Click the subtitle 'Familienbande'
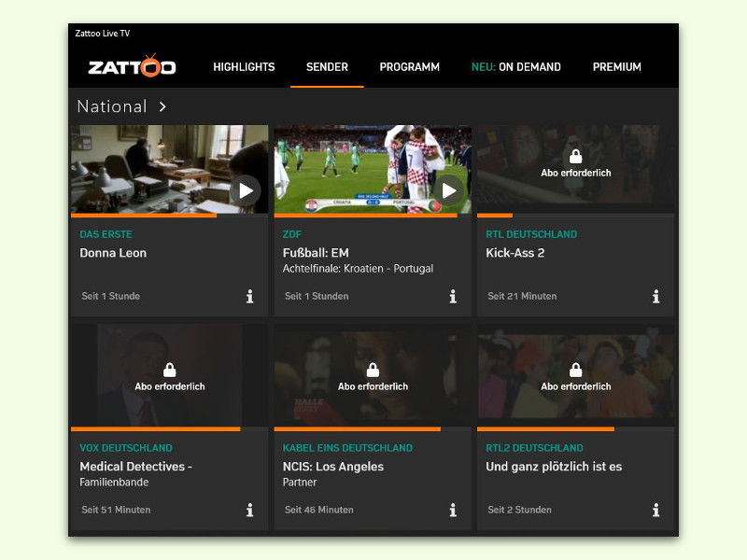747x560 pixels. tap(114, 483)
